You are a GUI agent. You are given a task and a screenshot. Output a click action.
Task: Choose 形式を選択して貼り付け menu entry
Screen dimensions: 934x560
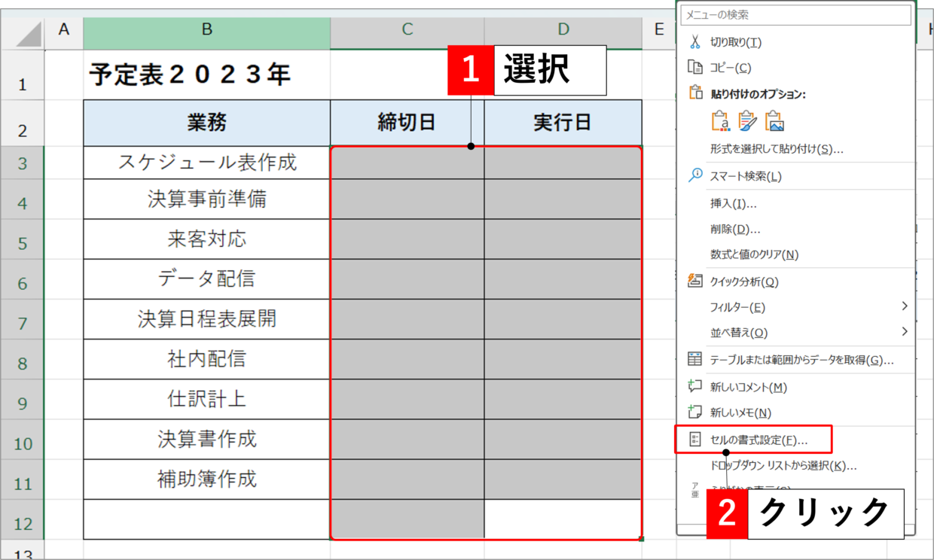776,149
